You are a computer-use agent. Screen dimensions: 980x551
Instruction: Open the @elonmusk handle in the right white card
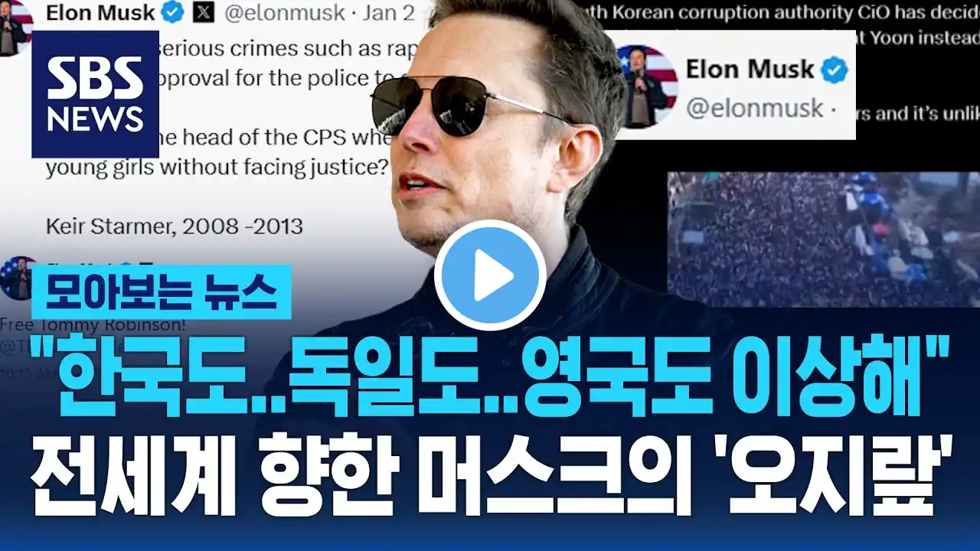[754, 108]
